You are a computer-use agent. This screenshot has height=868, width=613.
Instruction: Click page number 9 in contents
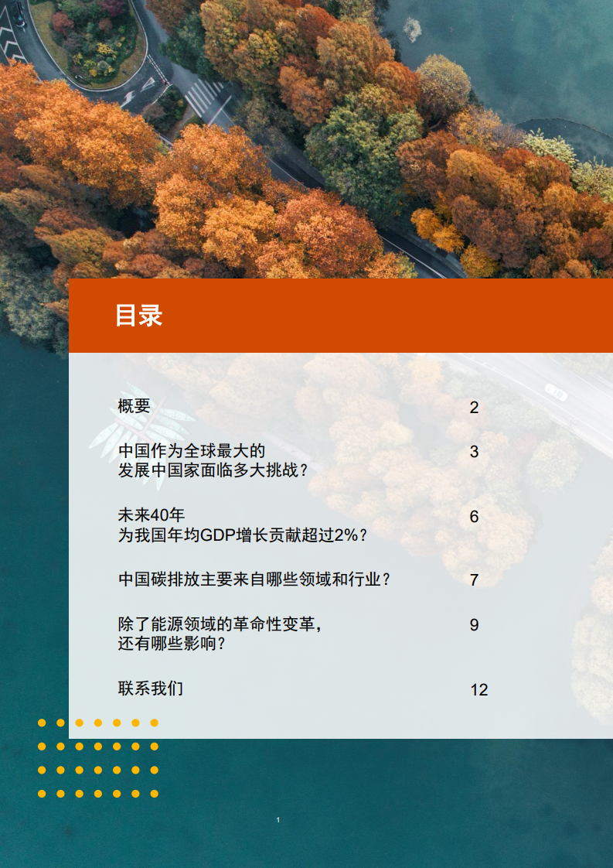[474, 625]
